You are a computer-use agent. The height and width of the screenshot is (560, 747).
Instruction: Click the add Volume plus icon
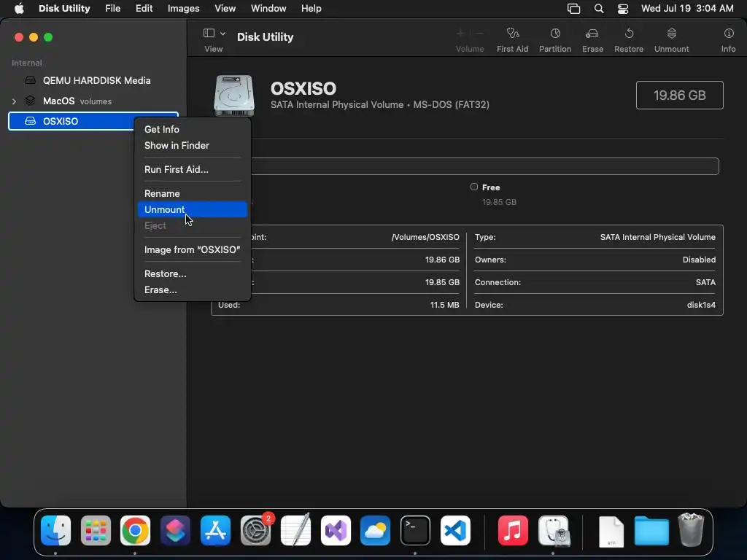(460, 34)
